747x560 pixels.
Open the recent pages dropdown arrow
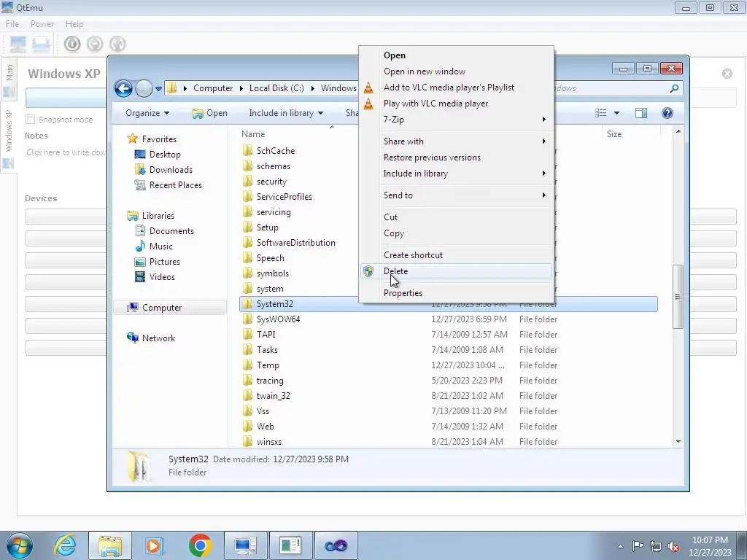point(158,88)
